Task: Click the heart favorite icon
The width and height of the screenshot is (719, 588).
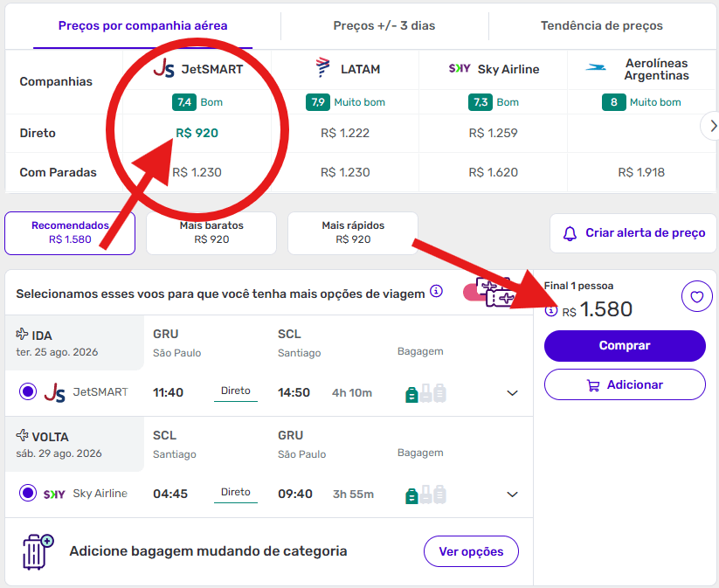Action: tap(696, 298)
